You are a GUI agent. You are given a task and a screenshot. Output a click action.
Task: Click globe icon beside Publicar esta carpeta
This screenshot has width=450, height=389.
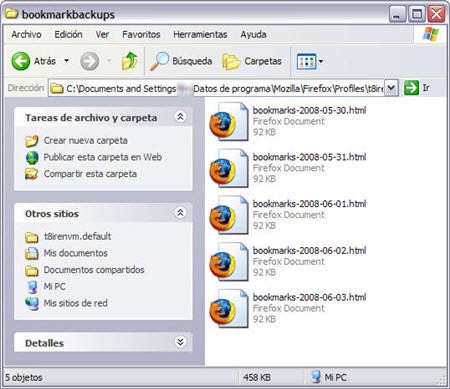point(32,158)
